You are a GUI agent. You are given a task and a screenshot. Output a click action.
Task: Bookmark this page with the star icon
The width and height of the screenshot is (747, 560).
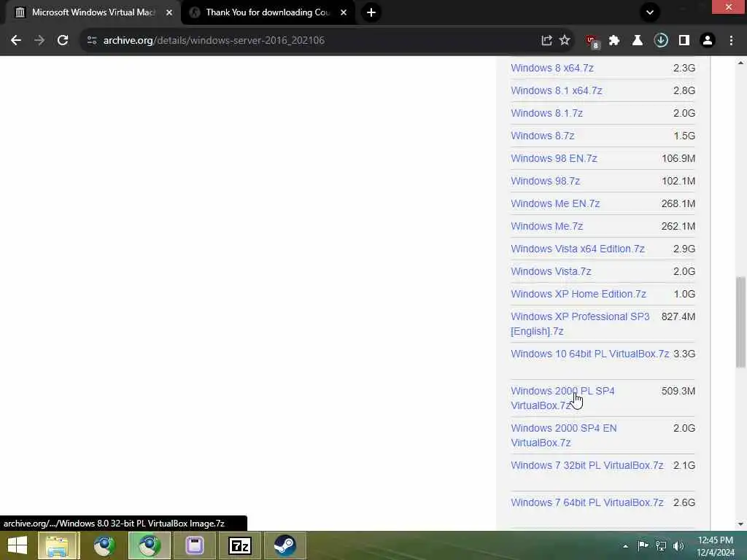565,41
